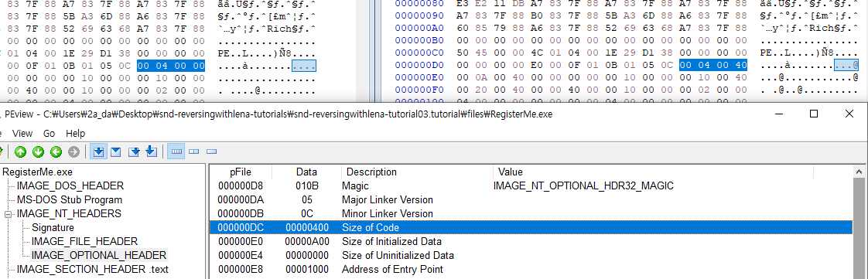Select the Magic row in the table
The image size is (868, 279).
click(531, 186)
